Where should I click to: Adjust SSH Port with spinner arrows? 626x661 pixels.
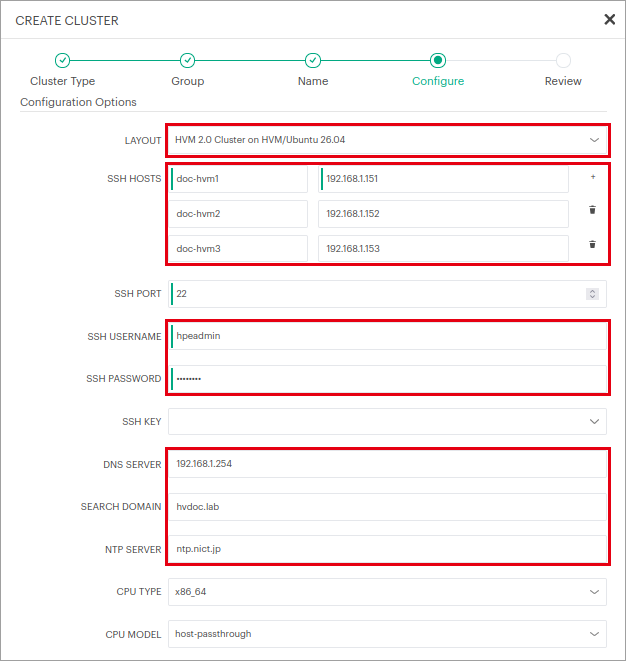click(x=592, y=294)
